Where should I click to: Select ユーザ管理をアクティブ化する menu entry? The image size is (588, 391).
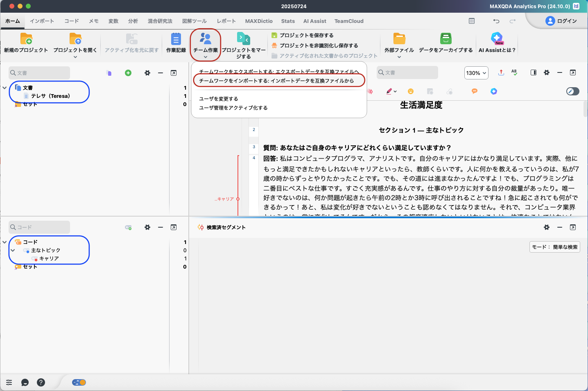click(x=233, y=108)
